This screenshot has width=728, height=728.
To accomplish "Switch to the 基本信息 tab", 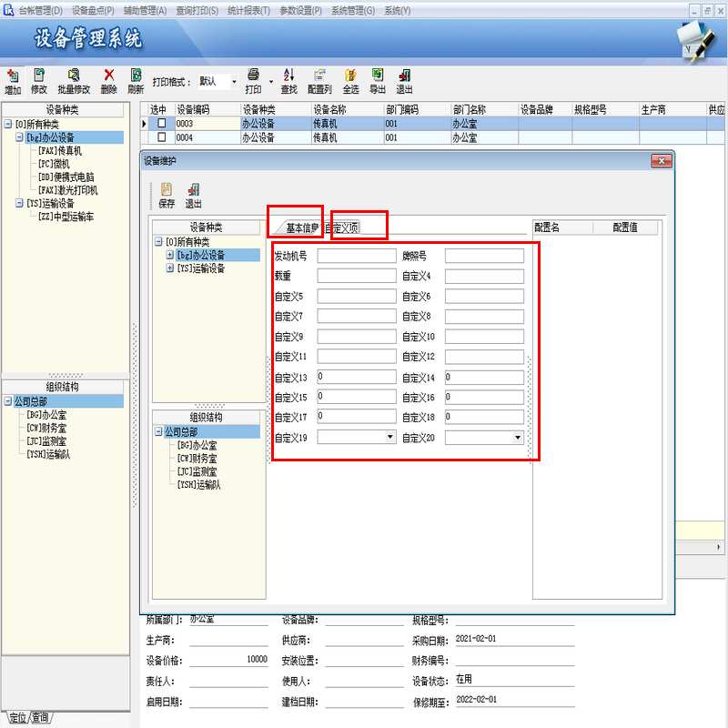I will coord(302,227).
